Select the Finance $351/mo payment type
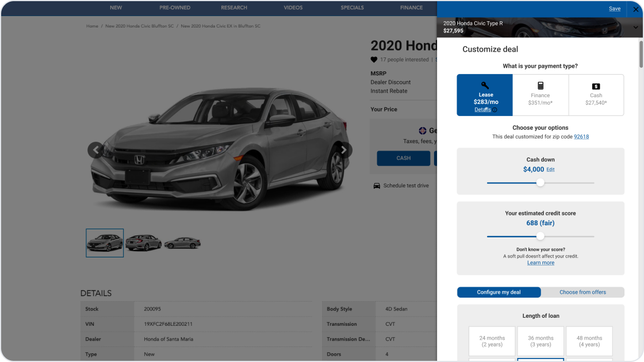Image resolution: width=644 pixels, height=362 pixels. [540, 95]
